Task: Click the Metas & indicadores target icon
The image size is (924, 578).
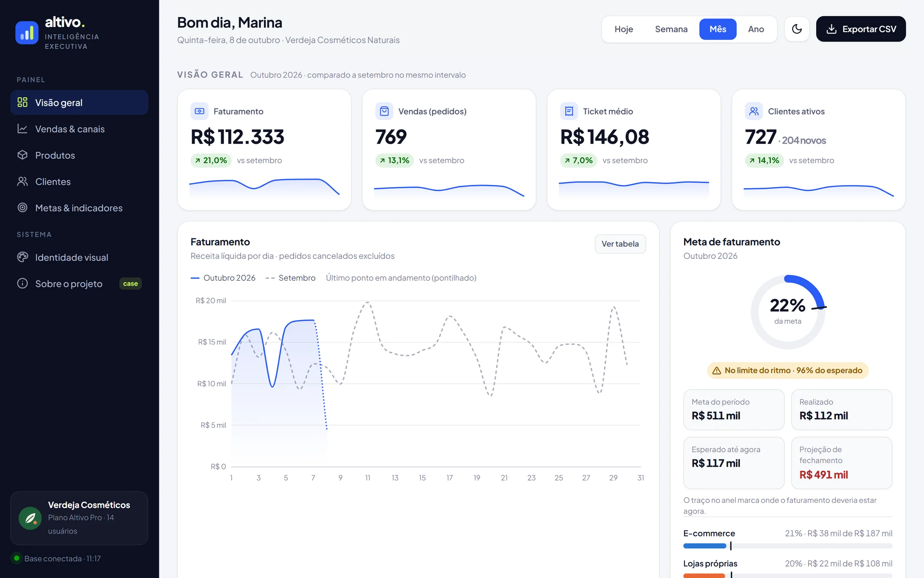Action: (x=22, y=208)
